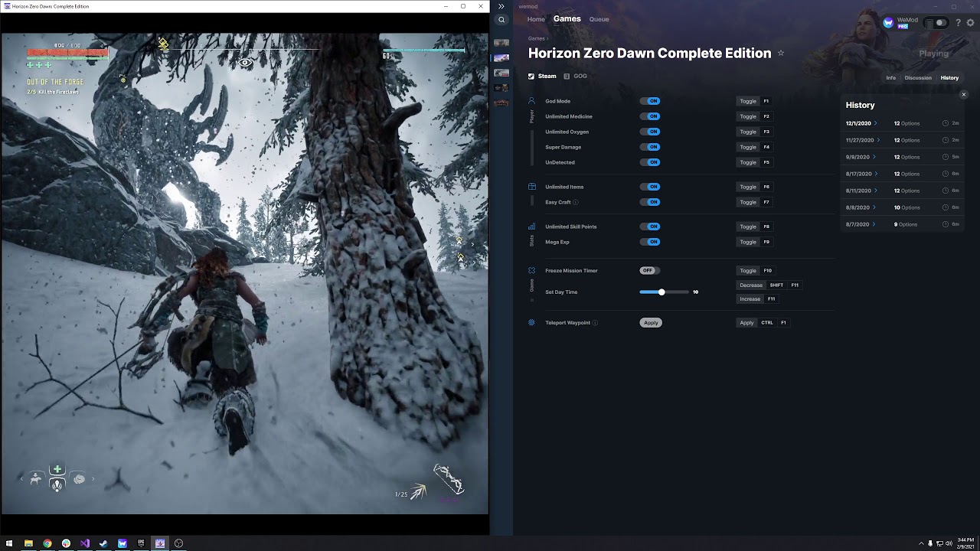
Task: Open OBS Studio from the taskbar
Action: (x=178, y=543)
